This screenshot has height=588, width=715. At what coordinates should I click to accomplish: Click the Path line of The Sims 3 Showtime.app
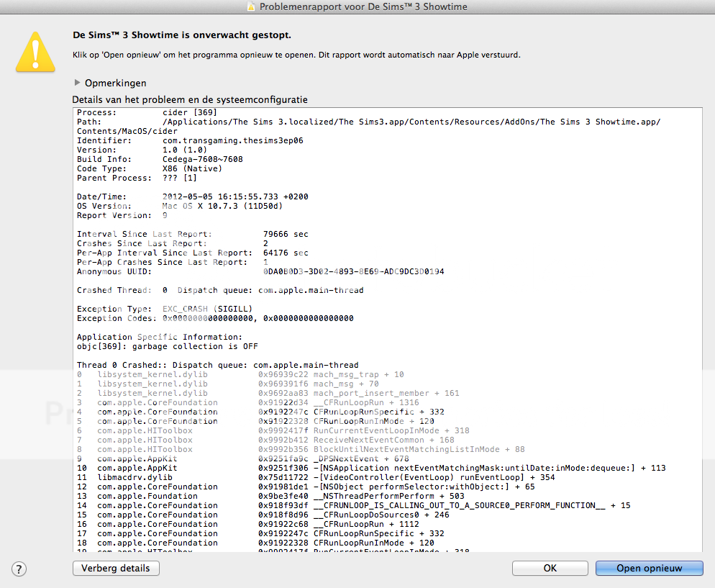[368, 127]
